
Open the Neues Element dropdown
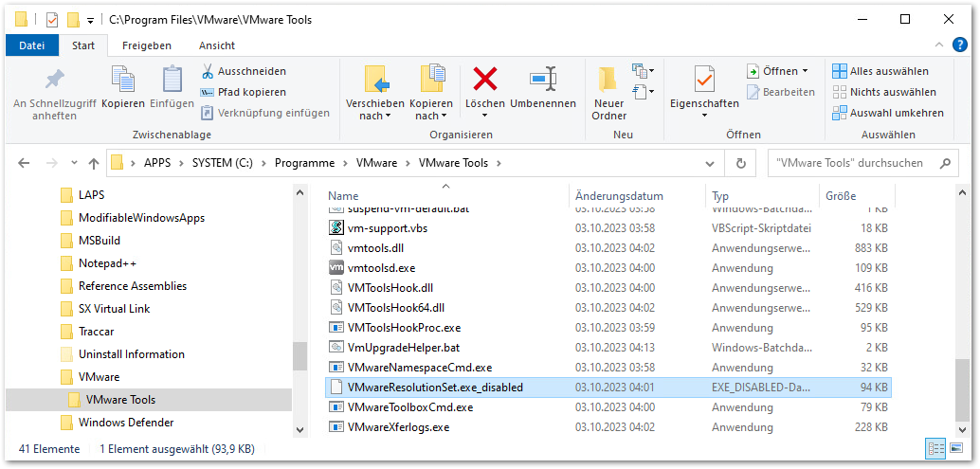(x=644, y=70)
